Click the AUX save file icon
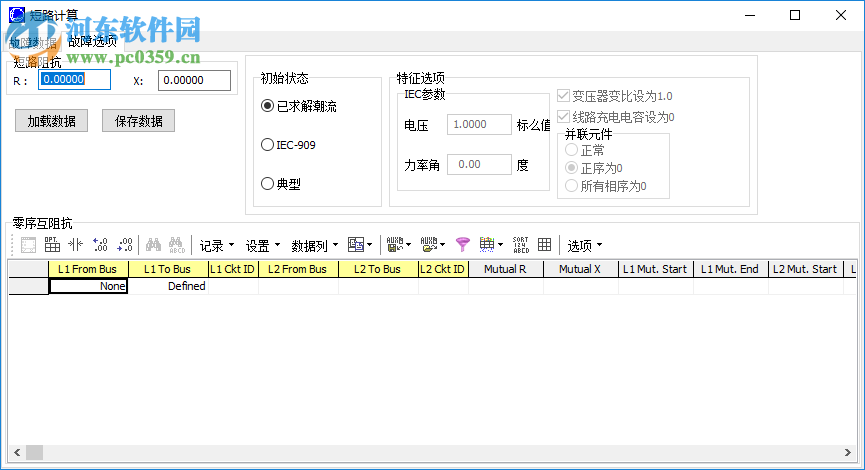The width and height of the screenshot is (865, 470). (394, 245)
